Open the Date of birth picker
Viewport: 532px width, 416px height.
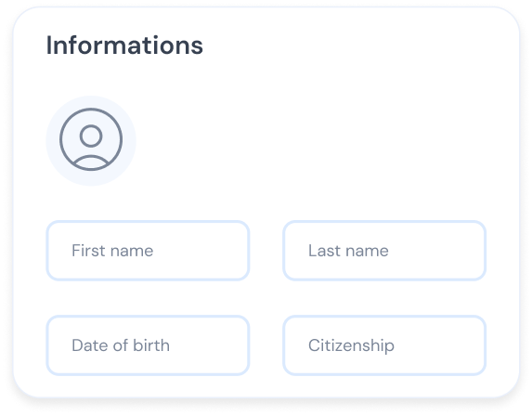[x=148, y=345]
